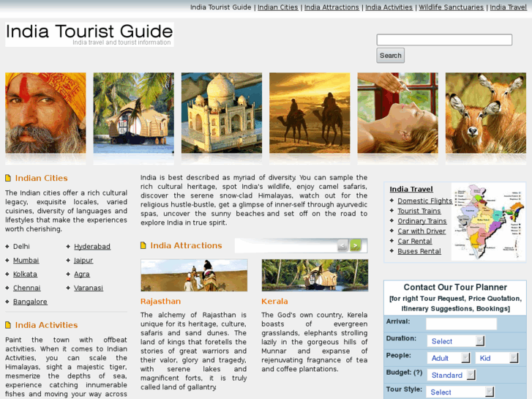Go to Indian Cities in top menu

277,7
